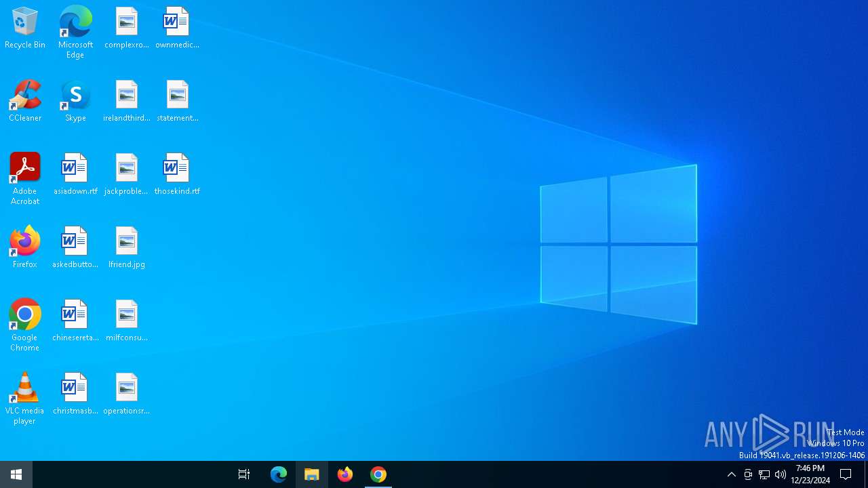Open the VLC media player shortcut
This screenshot has width=868, height=488.
(25, 399)
